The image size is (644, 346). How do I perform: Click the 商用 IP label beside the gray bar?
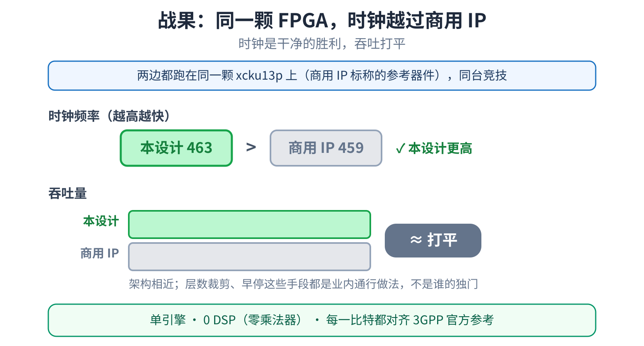99,253
